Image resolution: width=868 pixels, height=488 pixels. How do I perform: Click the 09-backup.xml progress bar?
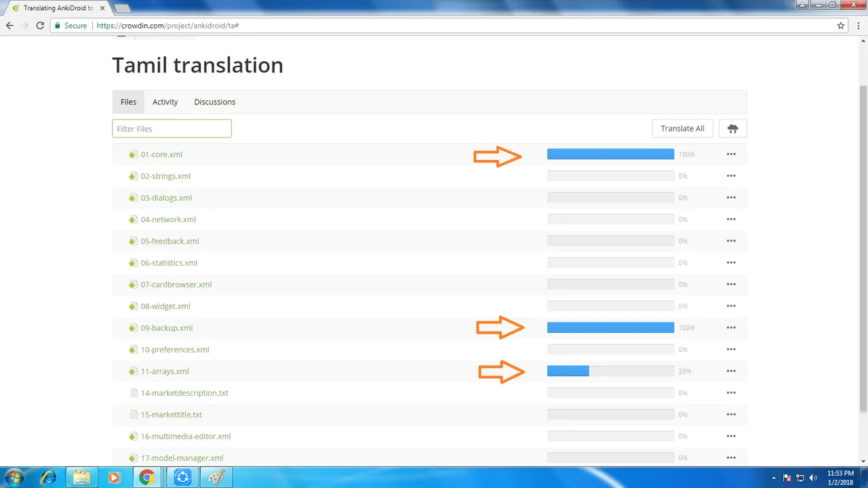tap(610, 328)
